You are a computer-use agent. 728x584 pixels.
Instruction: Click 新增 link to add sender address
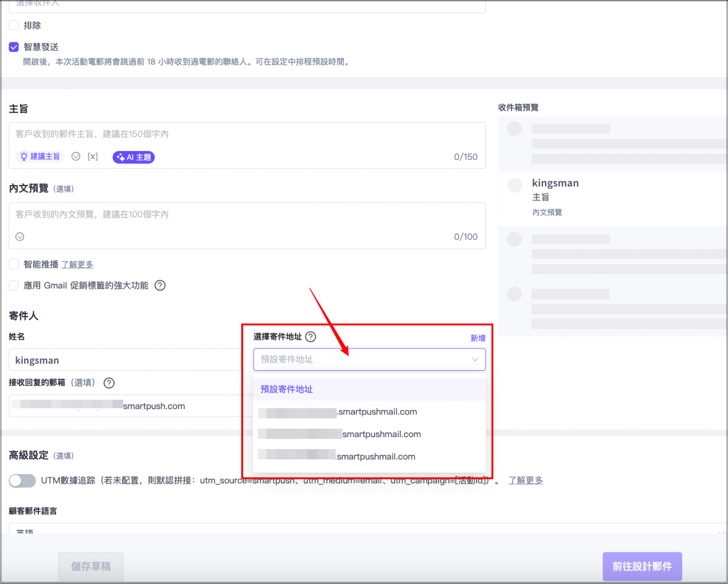coord(478,338)
